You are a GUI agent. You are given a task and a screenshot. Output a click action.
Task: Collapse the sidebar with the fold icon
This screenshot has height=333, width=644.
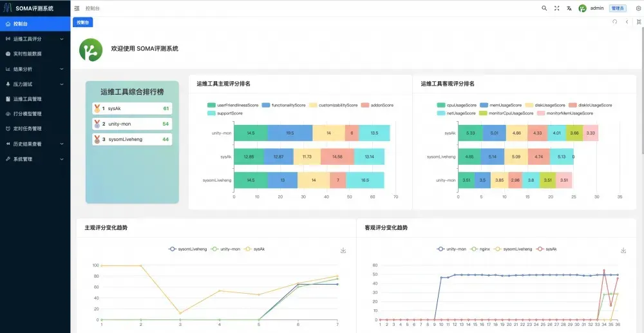[77, 8]
